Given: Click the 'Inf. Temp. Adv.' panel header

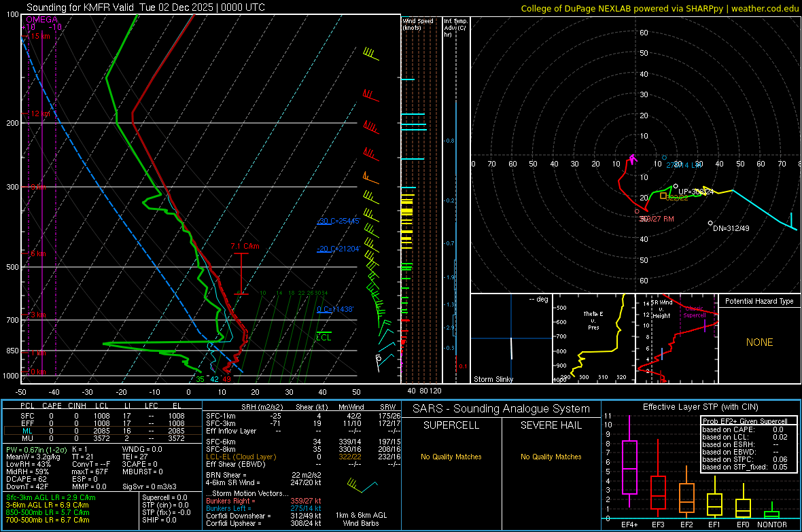Looking at the screenshot, I should tap(455, 28).
